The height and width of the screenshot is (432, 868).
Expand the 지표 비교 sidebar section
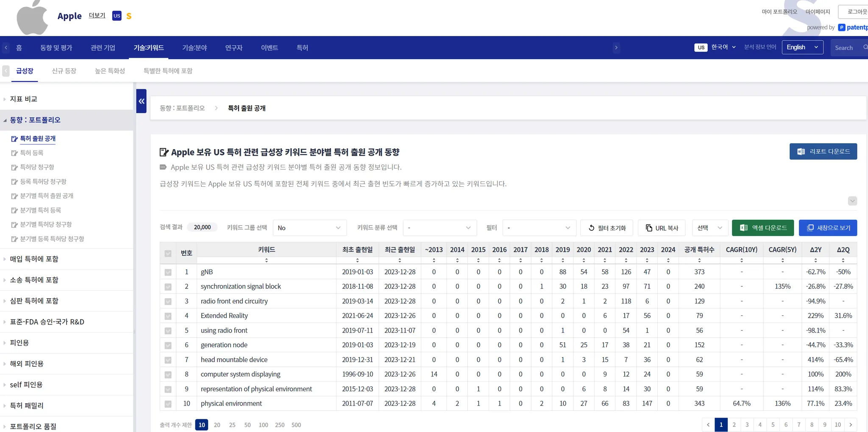click(24, 99)
